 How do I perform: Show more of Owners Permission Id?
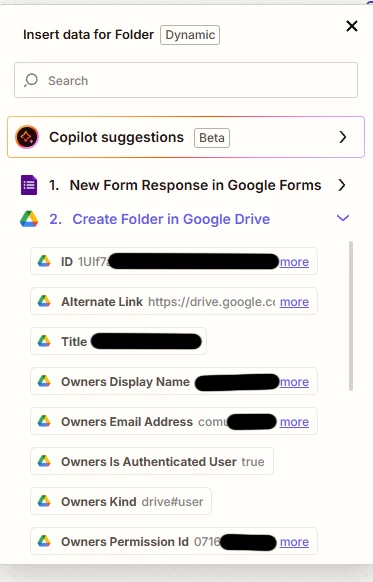point(294,542)
